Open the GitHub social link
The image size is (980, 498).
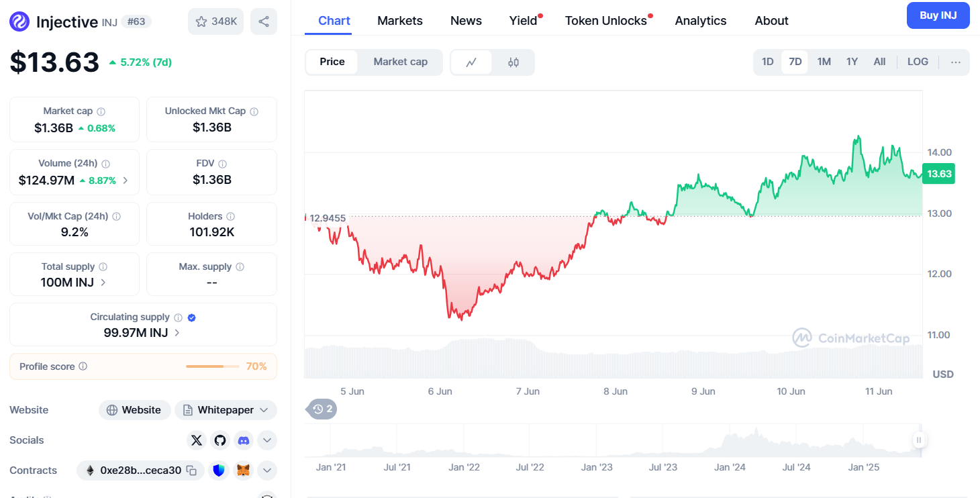point(220,440)
